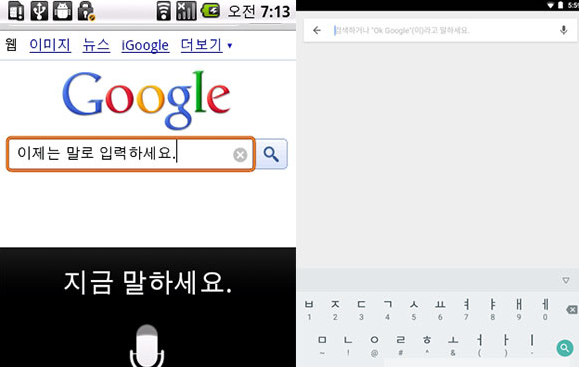The width and height of the screenshot is (579, 367).
Task: Click the magnifier search button beside the field
Action: (271, 154)
